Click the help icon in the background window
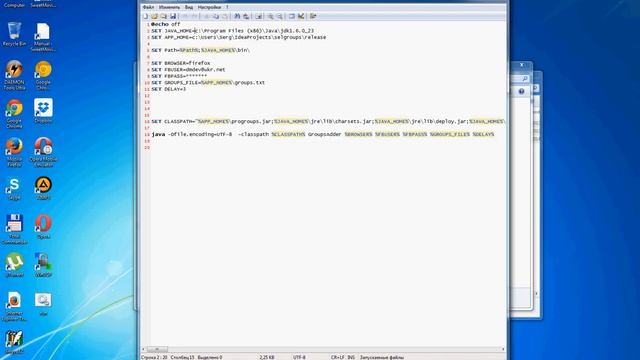The width and height of the screenshot is (640, 360). 521,91
